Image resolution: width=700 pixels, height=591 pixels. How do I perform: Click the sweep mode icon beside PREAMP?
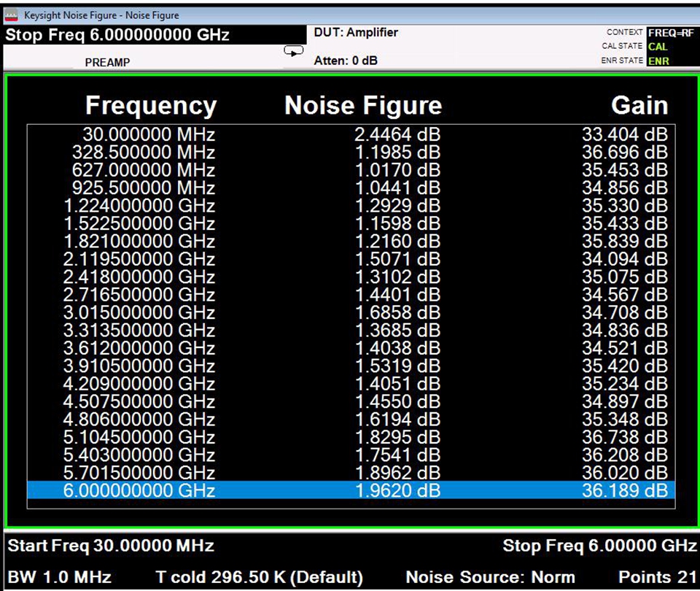pos(293,50)
